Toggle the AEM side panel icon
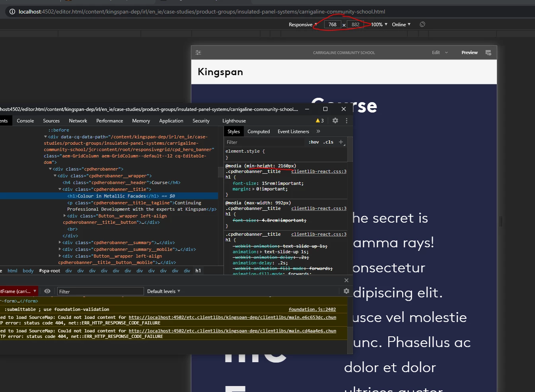Screen dimensions: 535x392 [x=198, y=52]
